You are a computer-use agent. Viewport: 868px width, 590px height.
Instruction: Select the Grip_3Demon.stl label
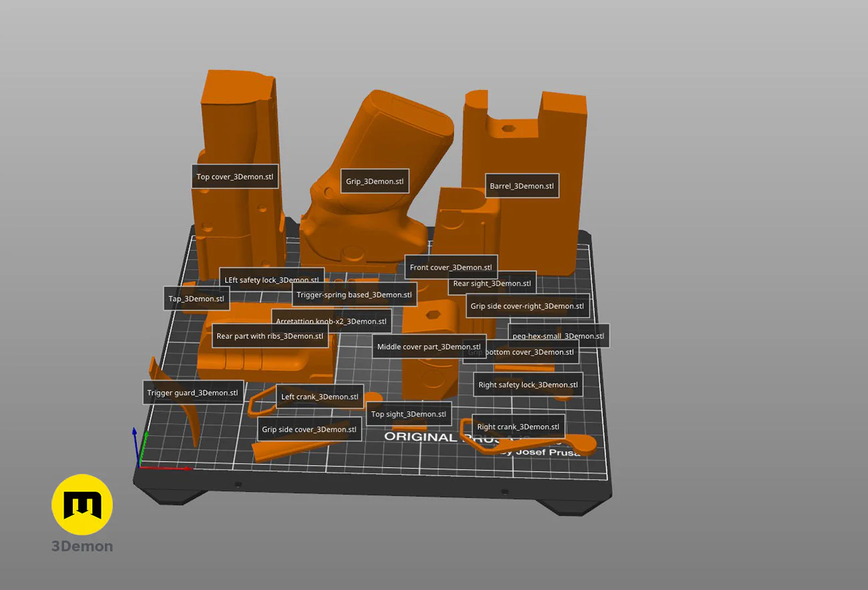click(375, 181)
